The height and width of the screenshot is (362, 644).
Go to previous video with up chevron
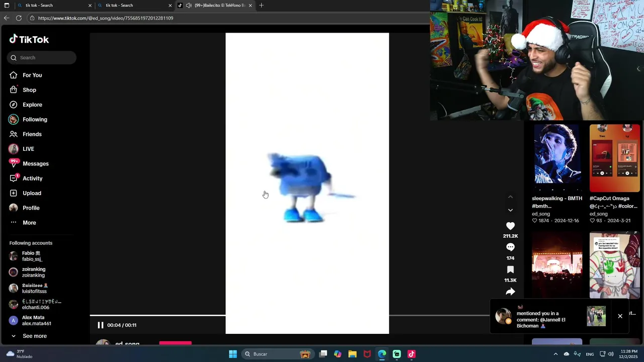[x=510, y=197]
